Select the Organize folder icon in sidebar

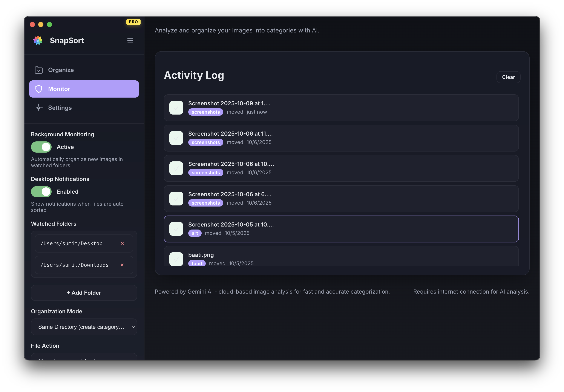[38, 70]
